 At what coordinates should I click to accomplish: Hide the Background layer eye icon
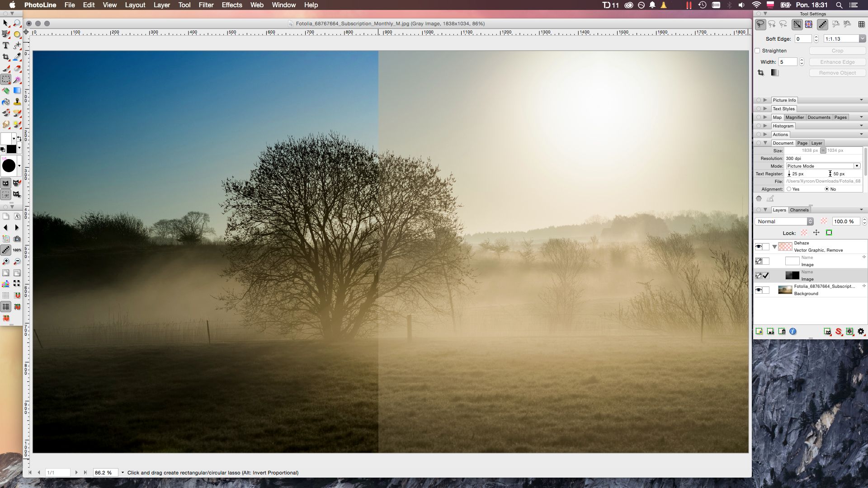(759, 290)
